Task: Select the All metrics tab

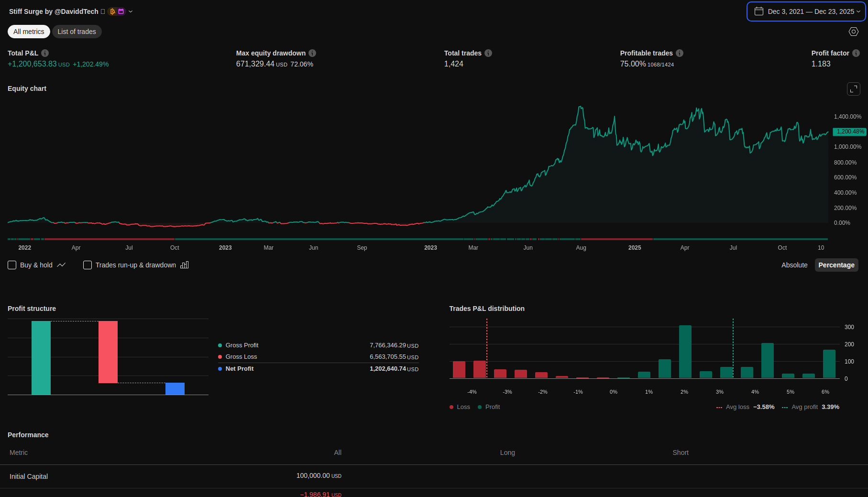Action: point(29,32)
